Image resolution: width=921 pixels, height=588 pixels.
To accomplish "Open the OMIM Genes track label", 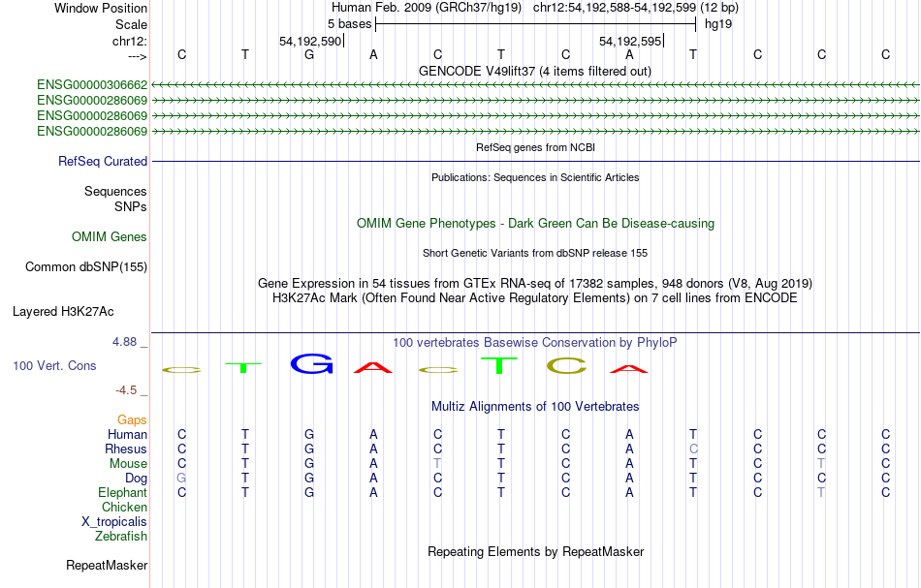I will tap(110, 237).
